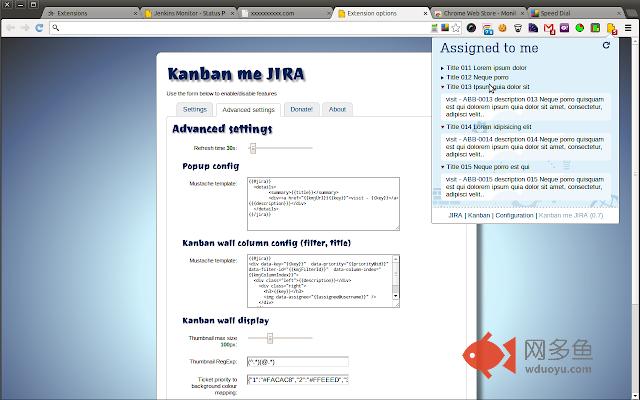This screenshot has height=400, width=640.
Task: Open the Configuration link in popup footer
Action: pyautogui.click(x=514, y=215)
